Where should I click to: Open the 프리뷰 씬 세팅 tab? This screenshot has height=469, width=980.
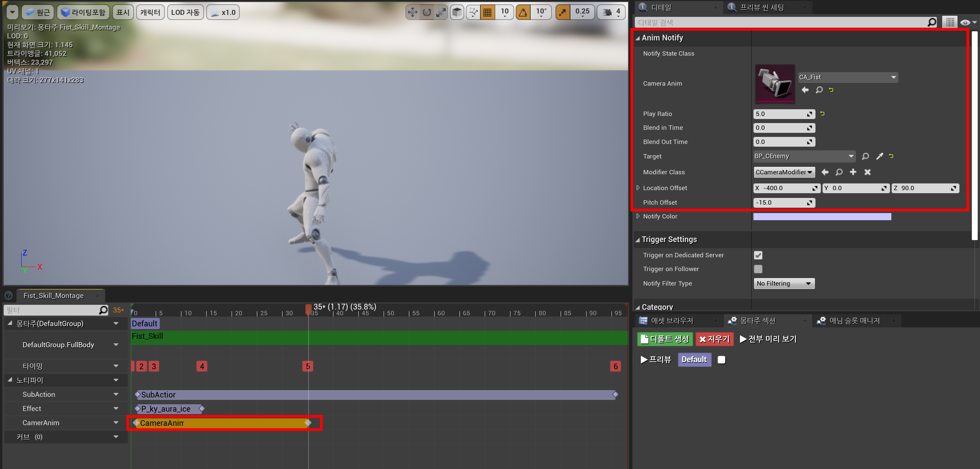click(761, 7)
